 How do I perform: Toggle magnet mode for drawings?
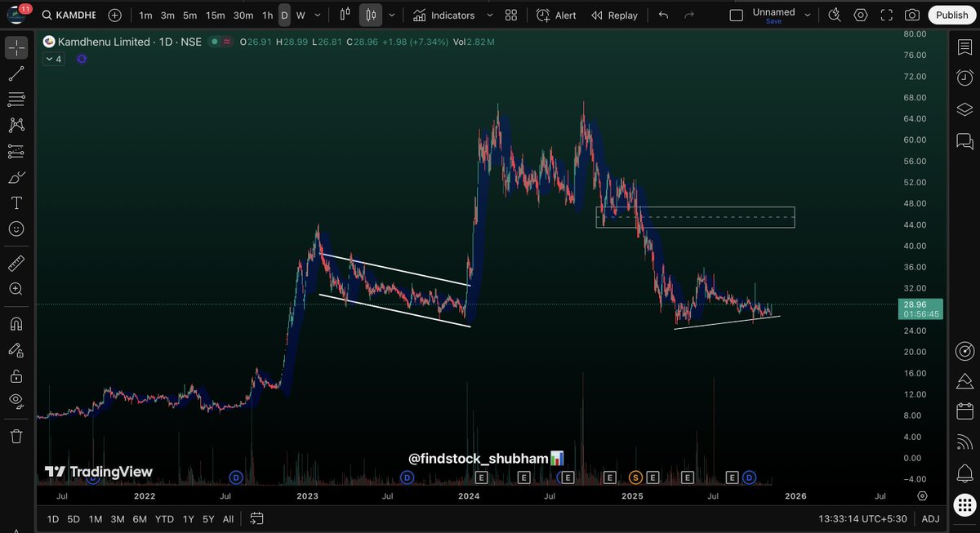pyautogui.click(x=17, y=323)
